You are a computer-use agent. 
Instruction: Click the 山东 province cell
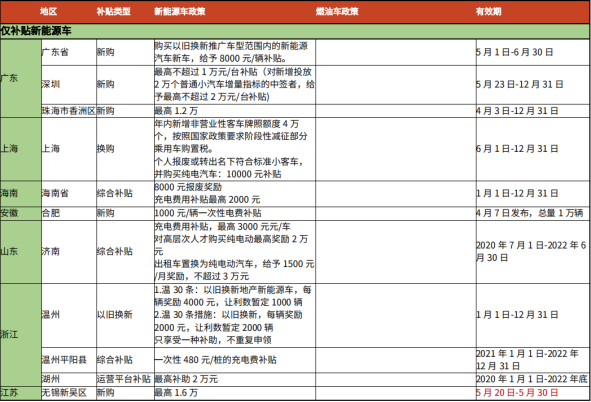20,251
